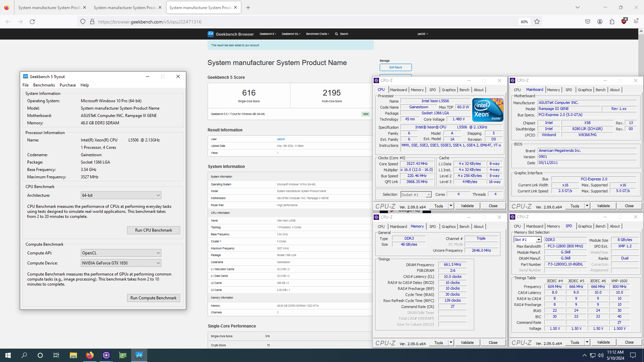Click Run CPU Benchmark button
The width and height of the screenshot is (644, 362).
click(x=154, y=230)
